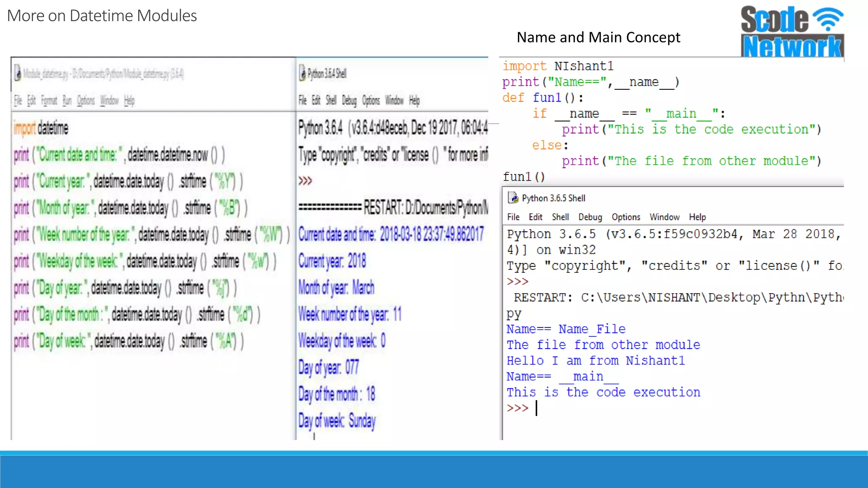Open Window menu in the editor window
The width and height of the screenshot is (868, 488).
click(x=109, y=100)
